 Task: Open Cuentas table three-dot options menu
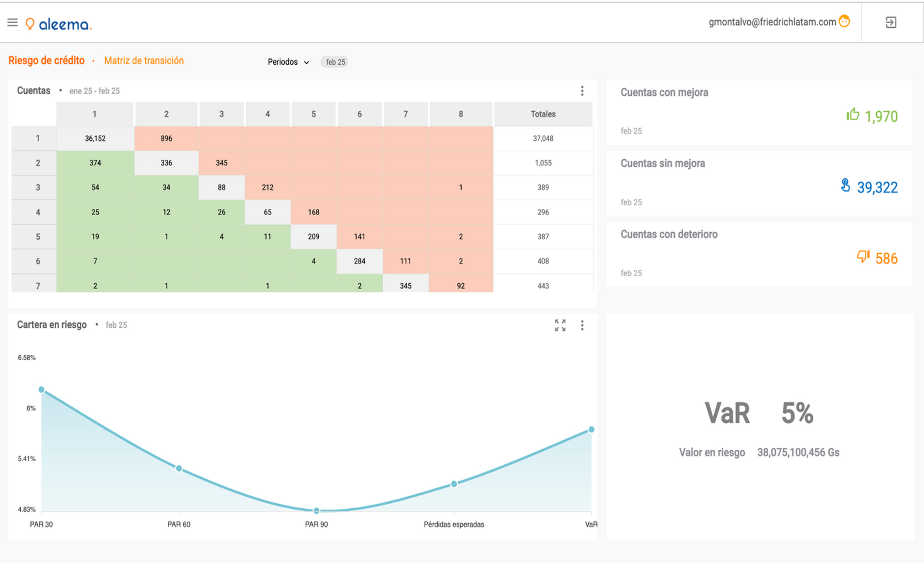[x=582, y=91]
